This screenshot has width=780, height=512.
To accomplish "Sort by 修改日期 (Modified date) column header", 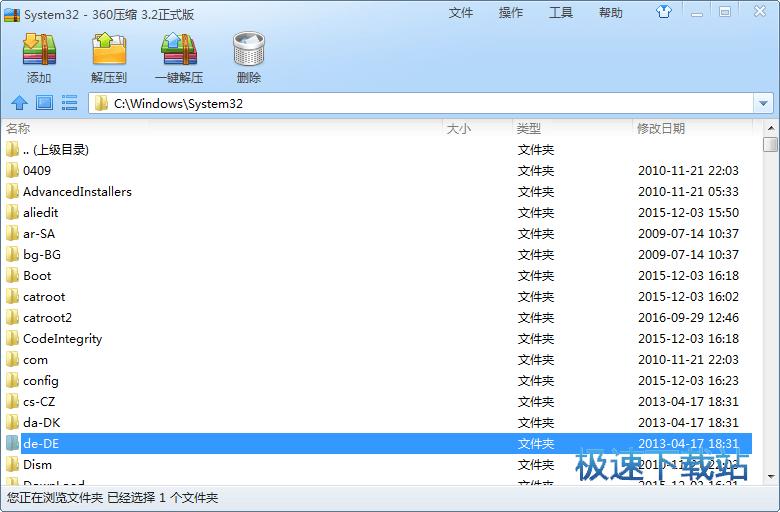I will pyautogui.click(x=661, y=128).
